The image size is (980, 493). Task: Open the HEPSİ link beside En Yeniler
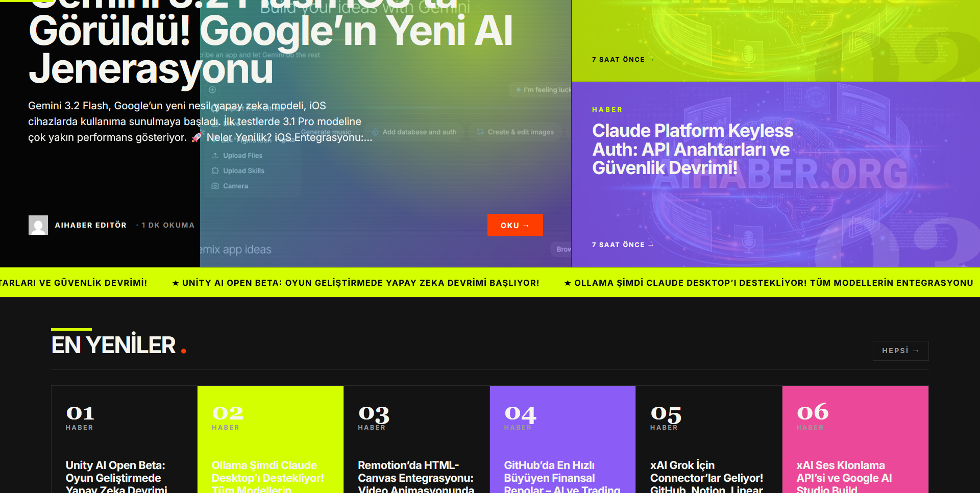coord(900,351)
